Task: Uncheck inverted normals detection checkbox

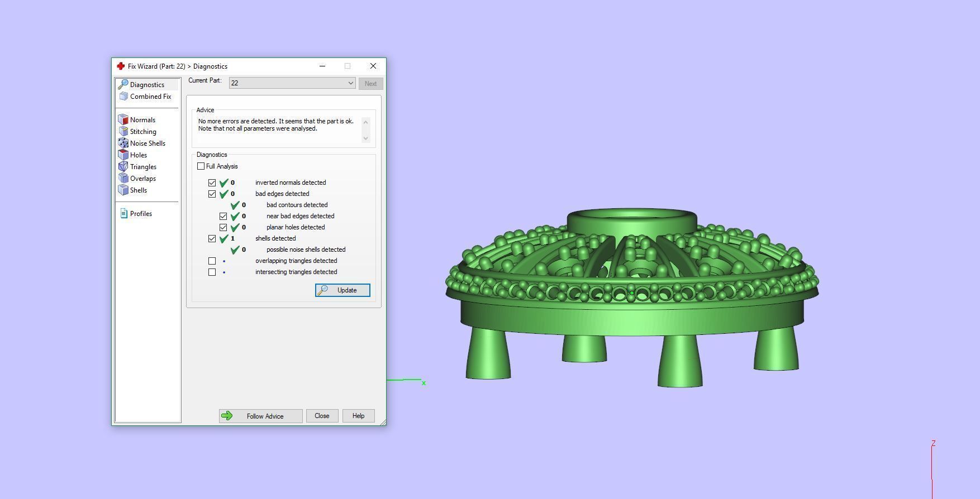Action: click(212, 183)
